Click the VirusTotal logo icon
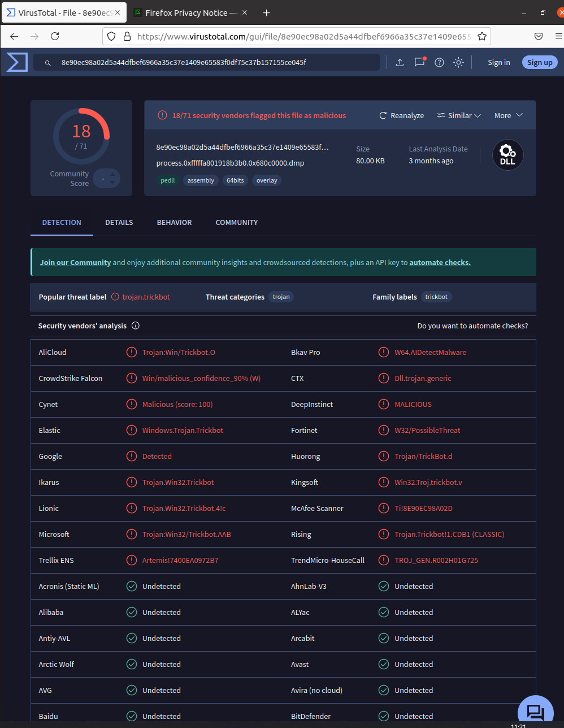The image size is (564, 728). [17, 62]
